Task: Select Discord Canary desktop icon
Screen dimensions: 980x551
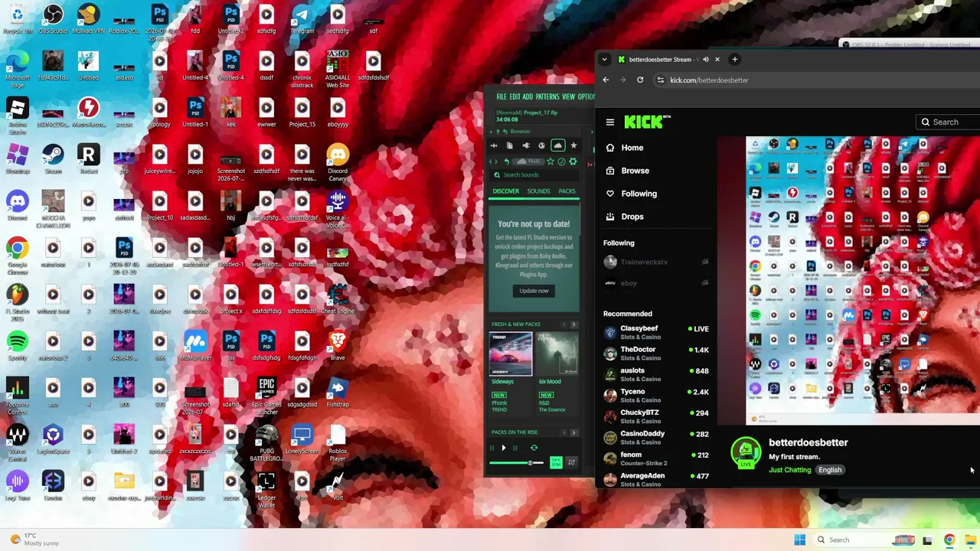Action: pos(338,163)
